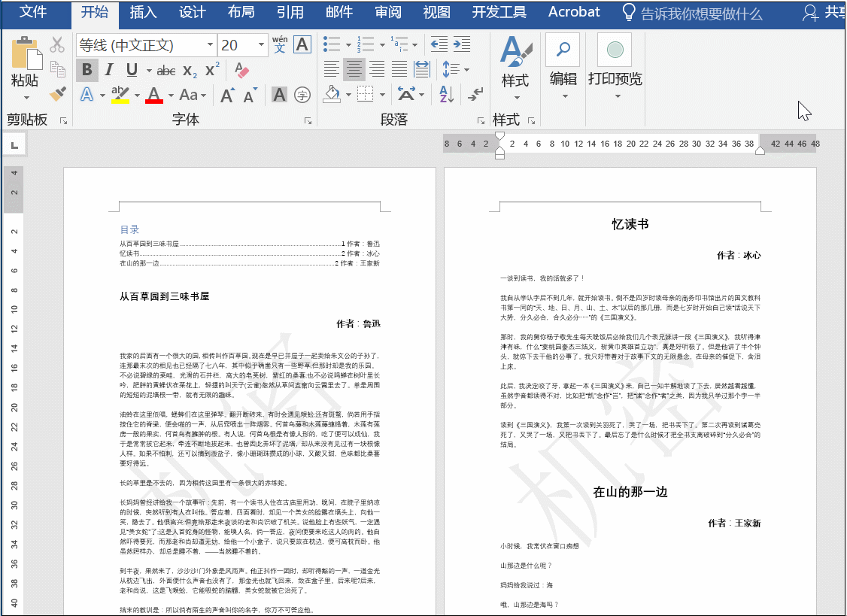Toggle italic formatting

click(109, 70)
